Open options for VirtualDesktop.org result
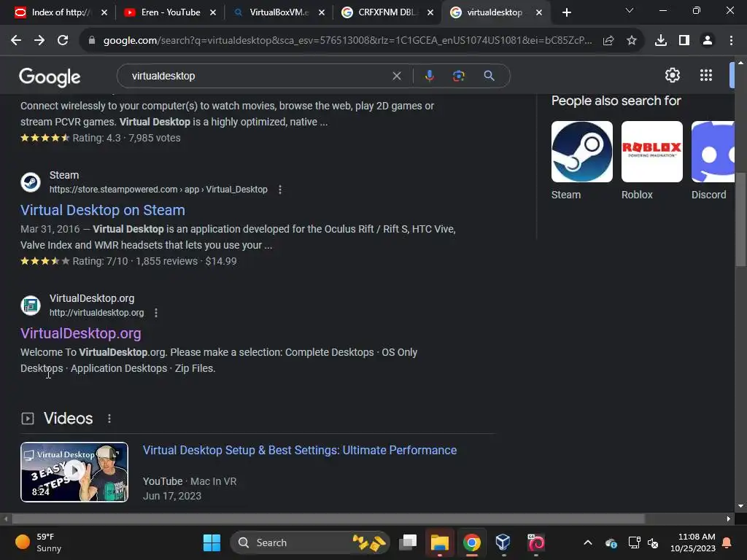Viewport: 747px width, 560px height. point(156,313)
